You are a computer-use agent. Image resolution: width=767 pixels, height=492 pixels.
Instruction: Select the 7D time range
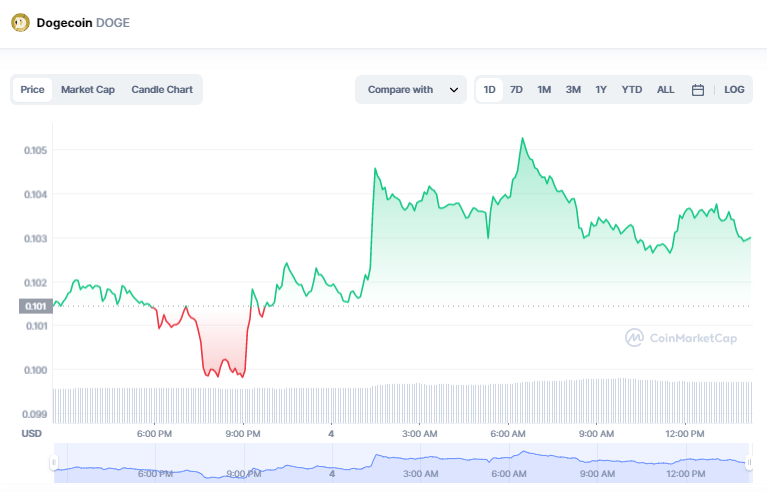(x=516, y=89)
